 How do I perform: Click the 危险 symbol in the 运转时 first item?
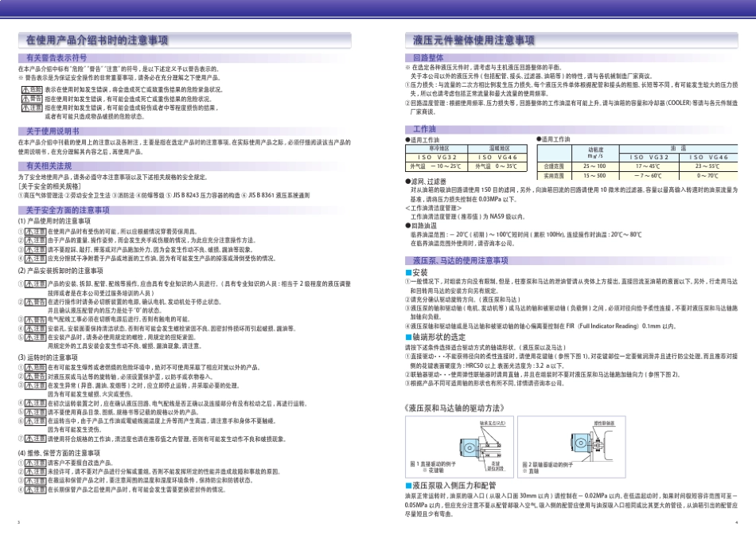click(36, 368)
